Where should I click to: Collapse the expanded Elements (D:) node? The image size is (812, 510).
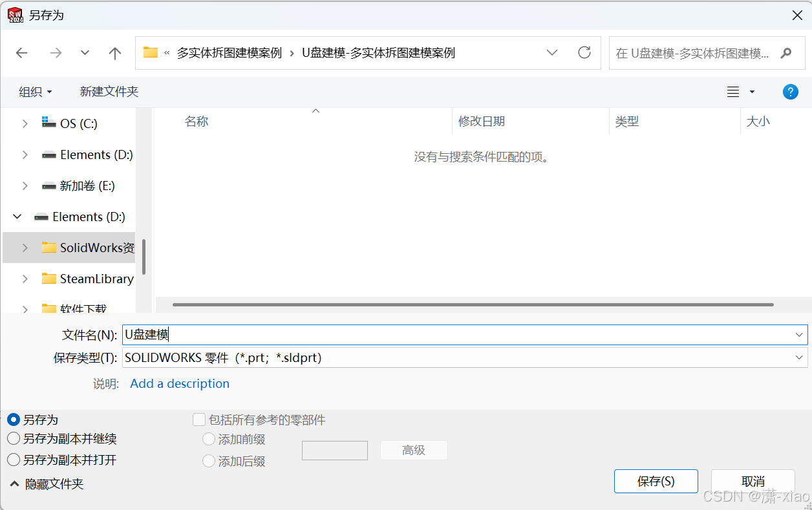point(17,217)
